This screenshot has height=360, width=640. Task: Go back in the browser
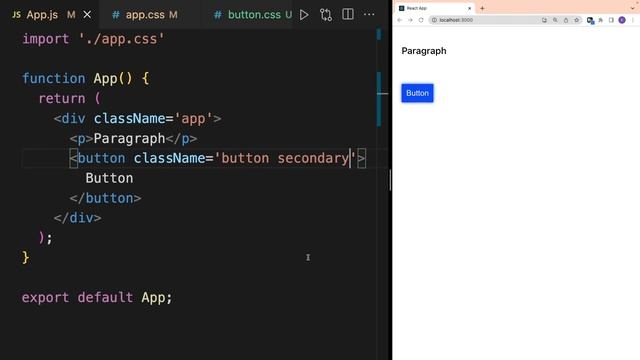(x=400, y=20)
